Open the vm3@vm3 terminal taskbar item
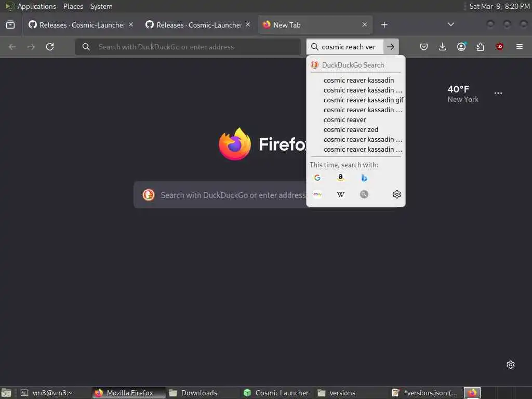 51,393
